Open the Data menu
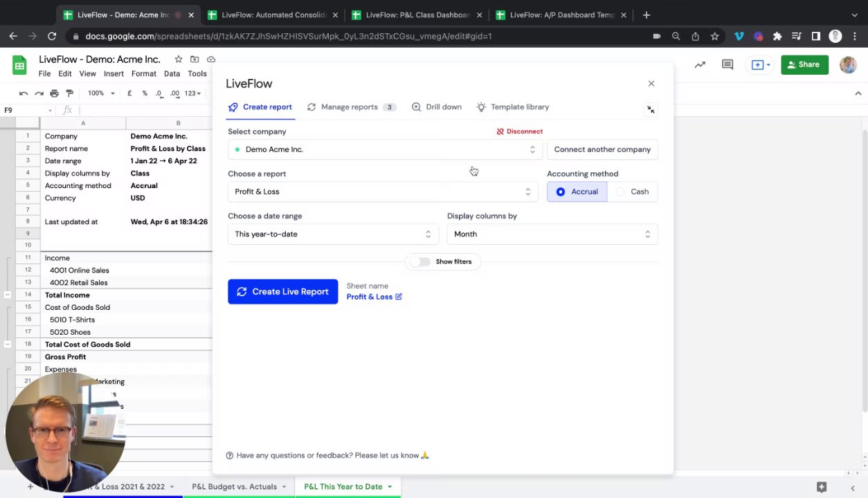The width and height of the screenshot is (868, 498). pyautogui.click(x=172, y=74)
